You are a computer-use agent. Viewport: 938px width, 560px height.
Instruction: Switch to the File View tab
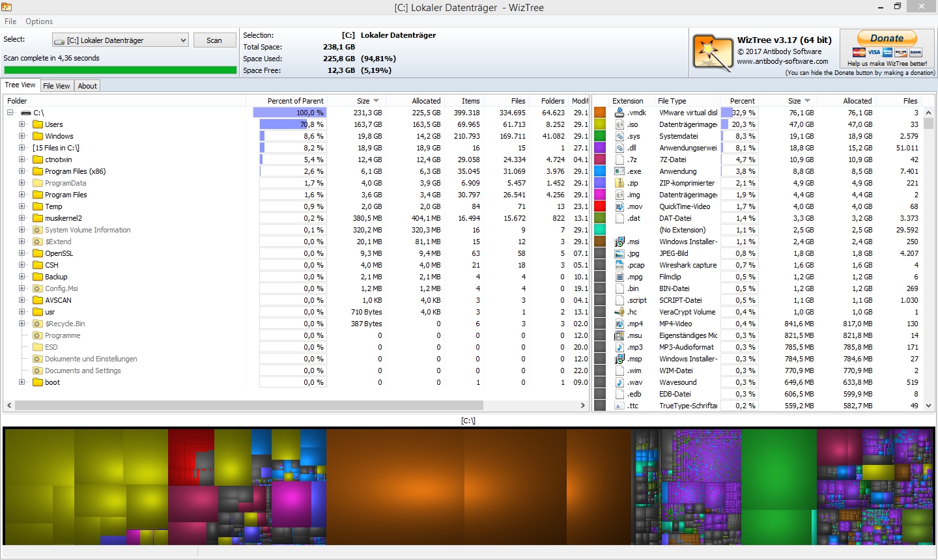click(56, 86)
